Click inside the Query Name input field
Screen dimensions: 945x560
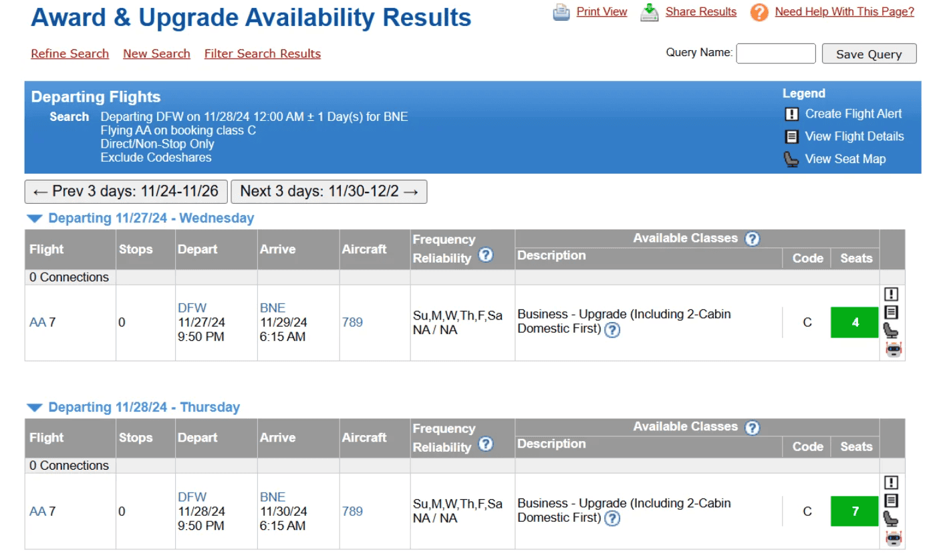(775, 53)
